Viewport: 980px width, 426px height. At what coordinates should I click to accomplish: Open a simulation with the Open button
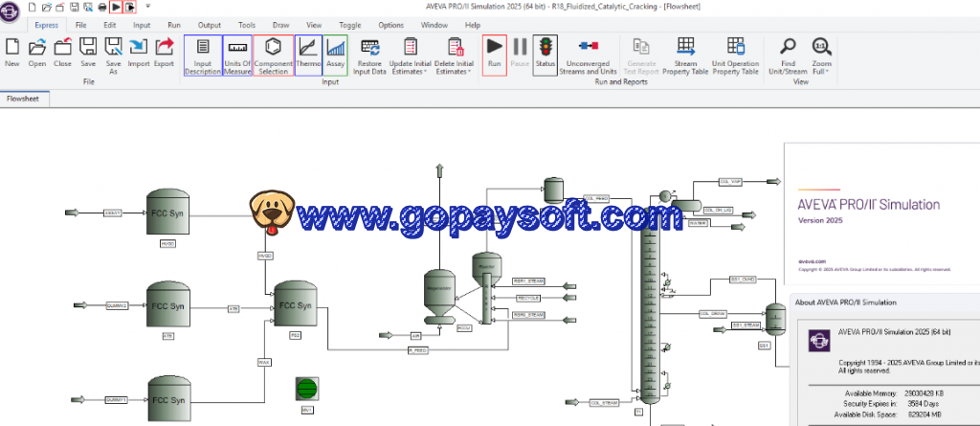click(37, 53)
